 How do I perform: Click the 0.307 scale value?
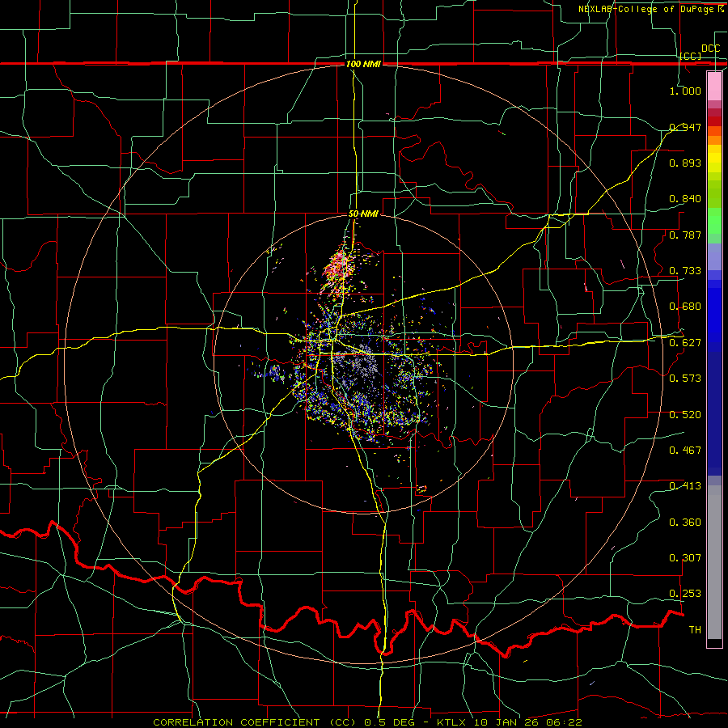point(685,558)
